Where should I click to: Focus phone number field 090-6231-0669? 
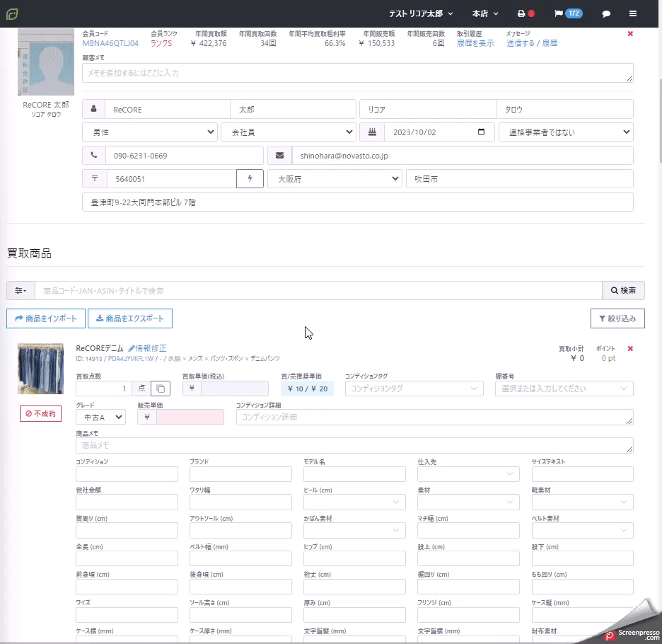[184, 156]
